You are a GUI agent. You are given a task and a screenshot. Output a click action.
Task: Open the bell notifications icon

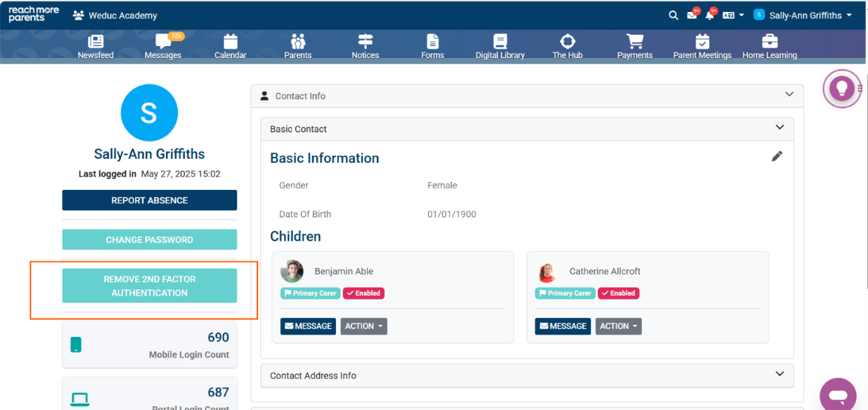[x=710, y=15]
